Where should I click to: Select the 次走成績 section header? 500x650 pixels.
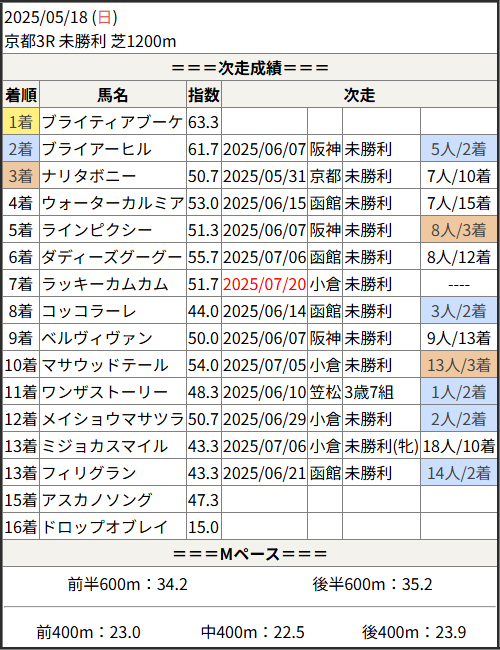(250, 68)
